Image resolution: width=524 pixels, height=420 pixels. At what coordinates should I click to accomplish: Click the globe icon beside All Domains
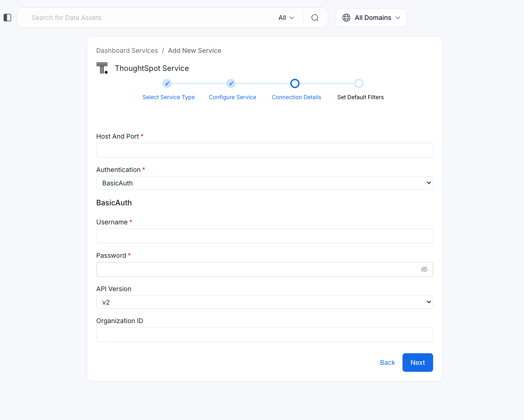pos(346,17)
